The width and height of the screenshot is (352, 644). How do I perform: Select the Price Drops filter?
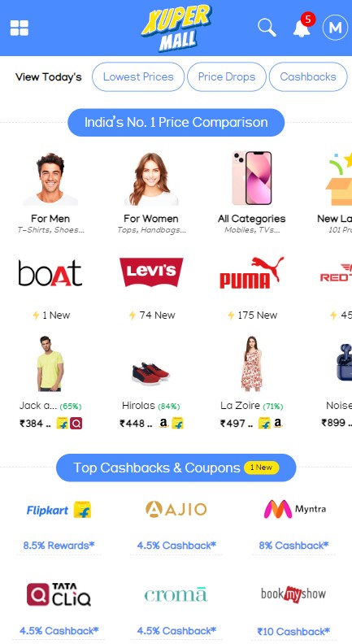point(227,76)
